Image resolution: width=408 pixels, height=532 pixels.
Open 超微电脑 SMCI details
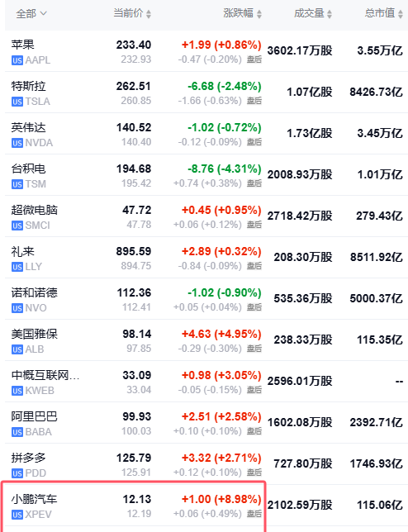coord(206,216)
